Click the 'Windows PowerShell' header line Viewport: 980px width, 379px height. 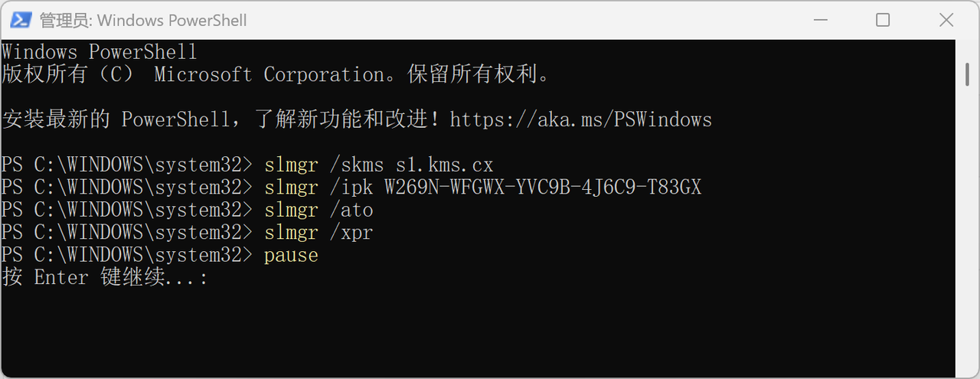99,52
